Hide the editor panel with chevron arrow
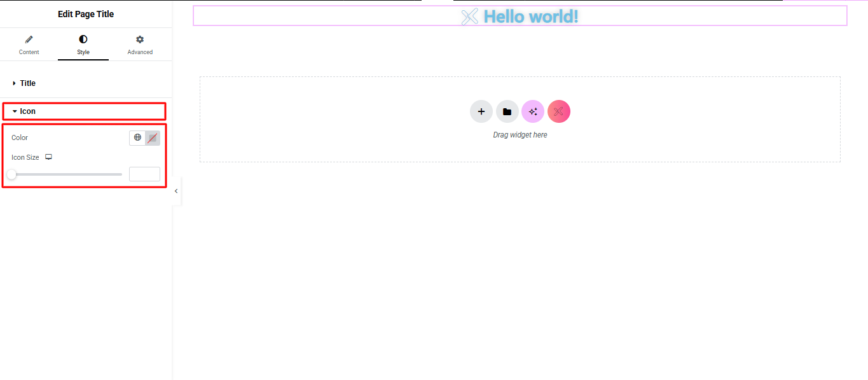Screen dimensions: 868x380 click(176, 191)
